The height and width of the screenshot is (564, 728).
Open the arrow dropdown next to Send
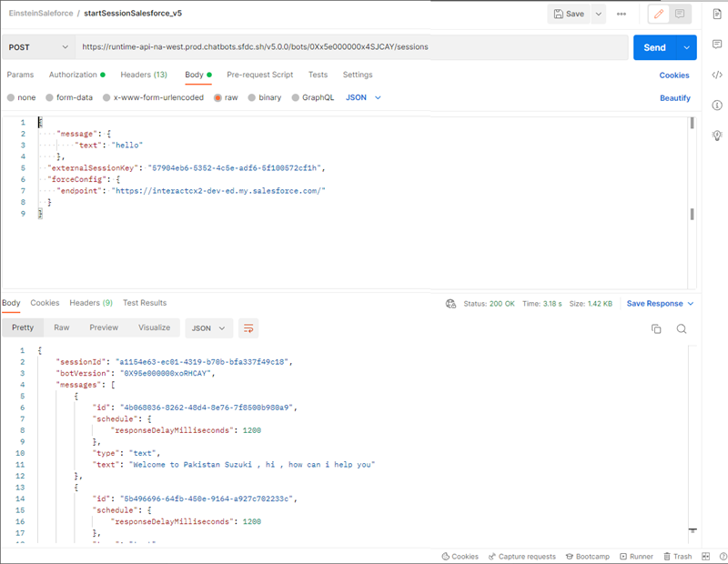click(x=685, y=47)
